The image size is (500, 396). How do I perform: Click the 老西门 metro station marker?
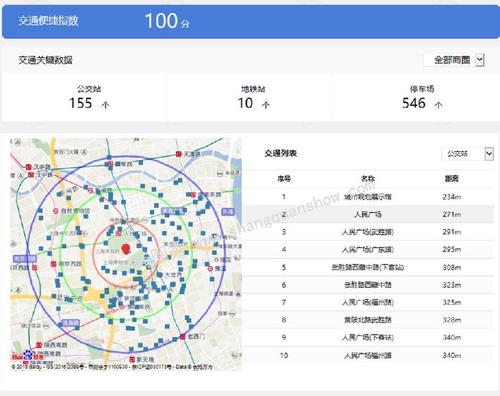point(183,337)
